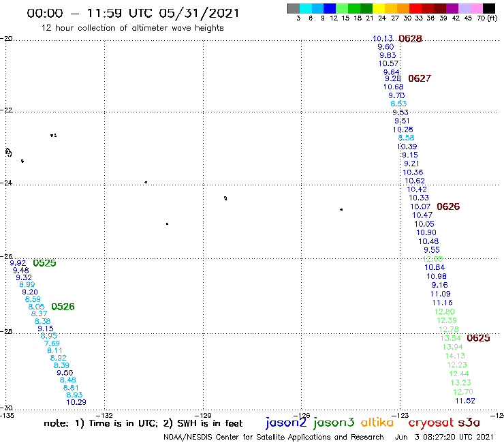
Task: Click the green value 13.23
Action: [461, 382]
